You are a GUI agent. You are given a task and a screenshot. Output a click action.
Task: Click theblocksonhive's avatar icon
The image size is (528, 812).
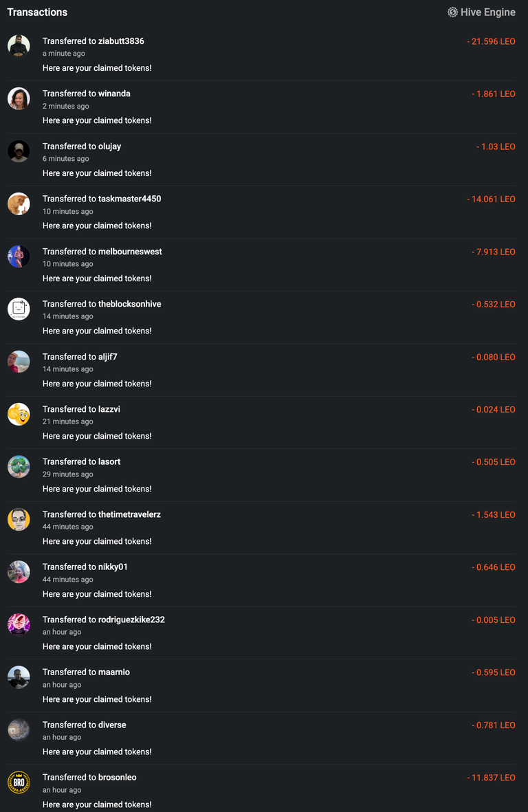tap(19, 309)
